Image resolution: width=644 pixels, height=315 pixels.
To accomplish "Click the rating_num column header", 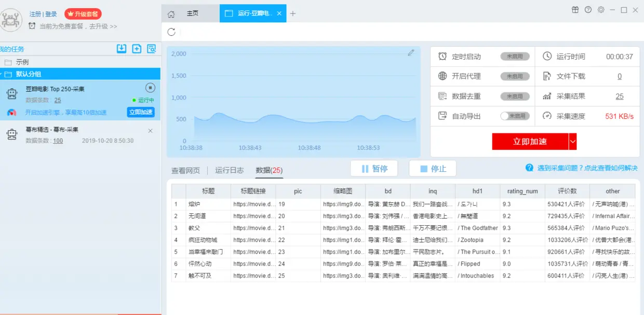I will pyautogui.click(x=522, y=191).
